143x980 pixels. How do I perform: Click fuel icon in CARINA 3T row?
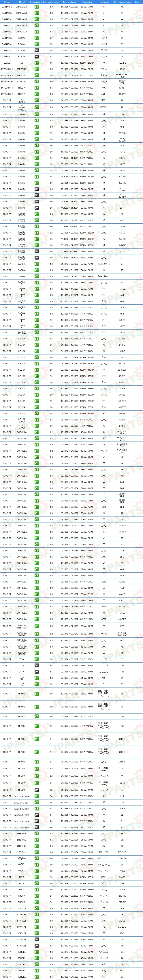37,277
